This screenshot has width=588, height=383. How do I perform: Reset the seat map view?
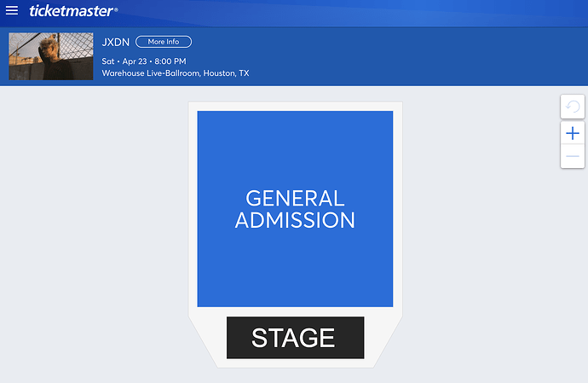tap(573, 107)
